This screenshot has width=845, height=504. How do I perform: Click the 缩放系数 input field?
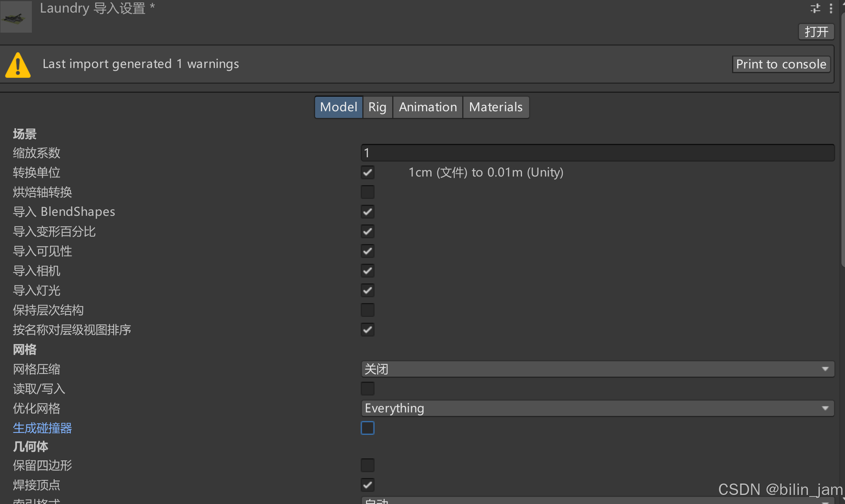coord(597,153)
